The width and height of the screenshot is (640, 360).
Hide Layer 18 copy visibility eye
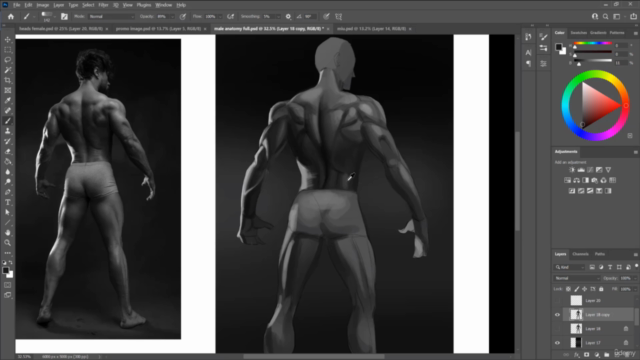coord(557,315)
